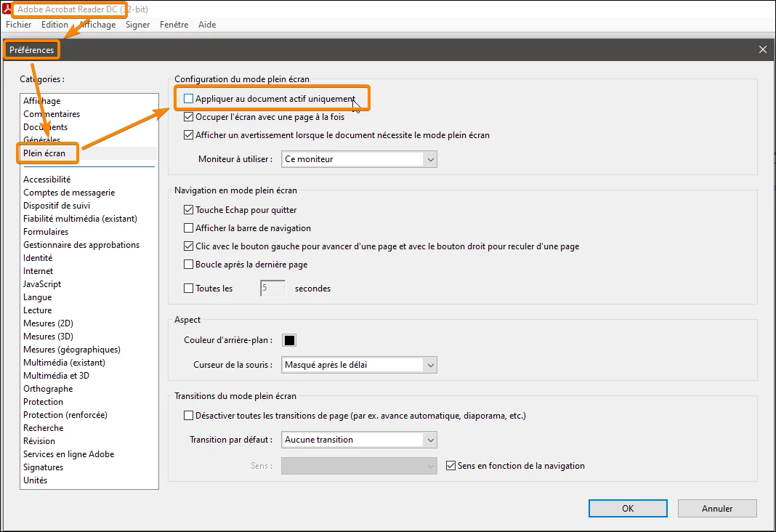Viewport: 776px width, 532px height.
Task: Open the Fenêtre menu
Action: pyautogui.click(x=174, y=24)
